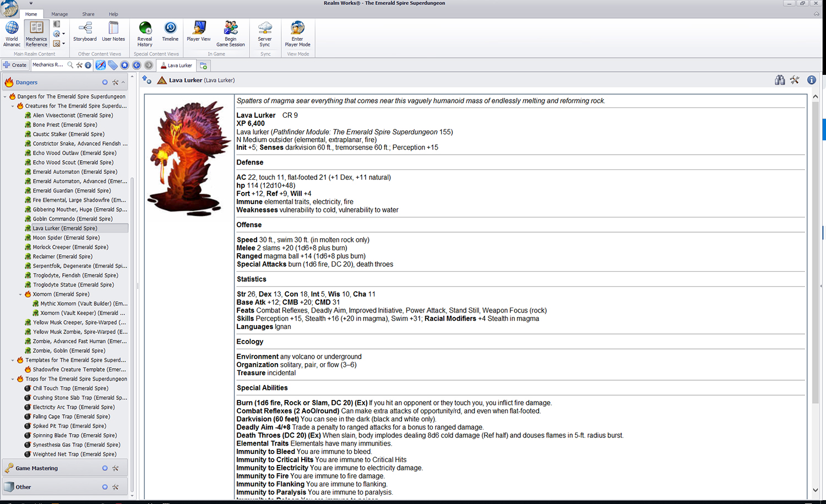This screenshot has width=826, height=504.
Task: Go to home topic button
Action: (x=125, y=65)
